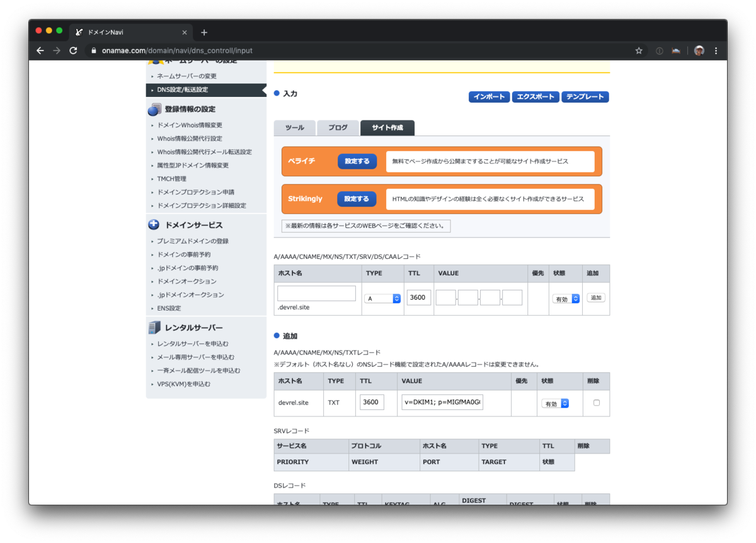Open ドメインの事前予約 link
This screenshot has height=543, width=756.
click(184, 254)
